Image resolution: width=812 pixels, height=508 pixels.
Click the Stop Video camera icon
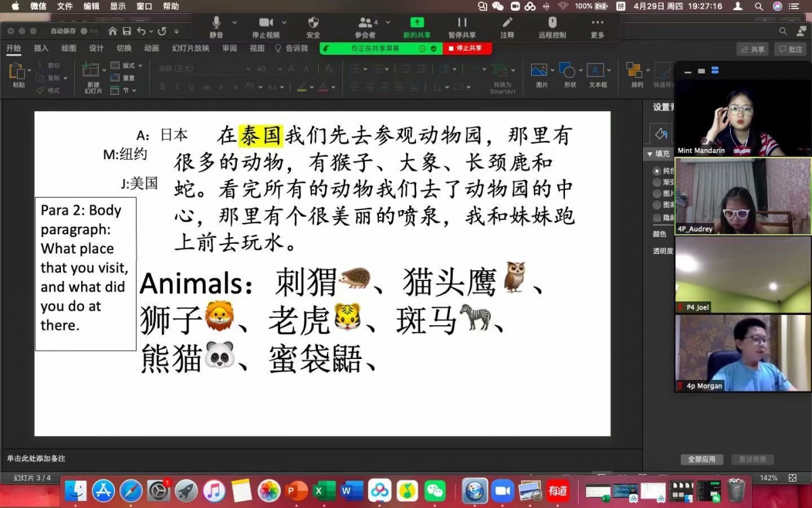[265, 23]
